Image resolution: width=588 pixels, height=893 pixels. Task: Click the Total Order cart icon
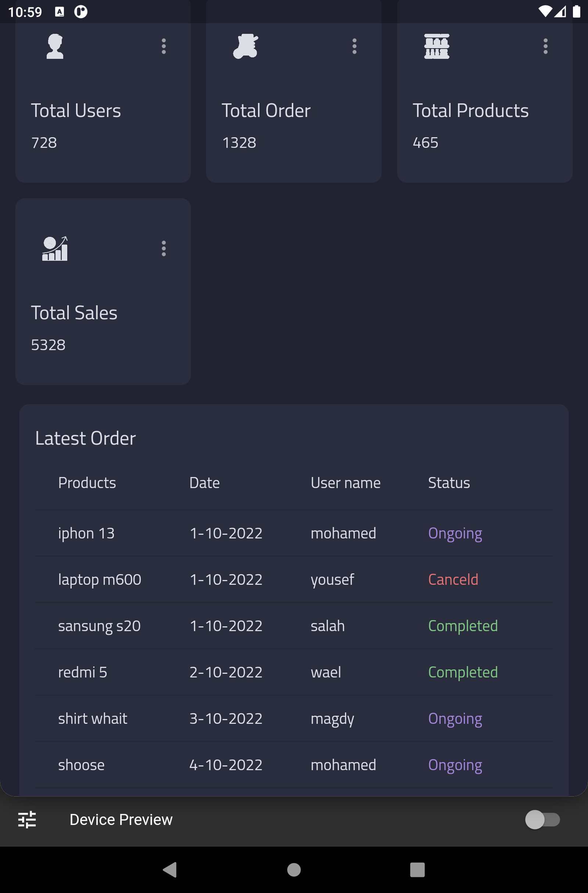click(245, 46)
